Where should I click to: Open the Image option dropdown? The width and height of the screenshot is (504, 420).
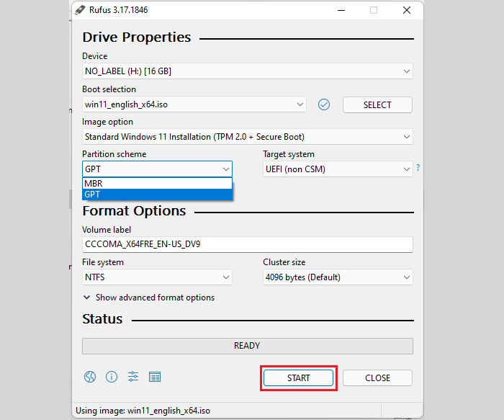pos(248,137)
